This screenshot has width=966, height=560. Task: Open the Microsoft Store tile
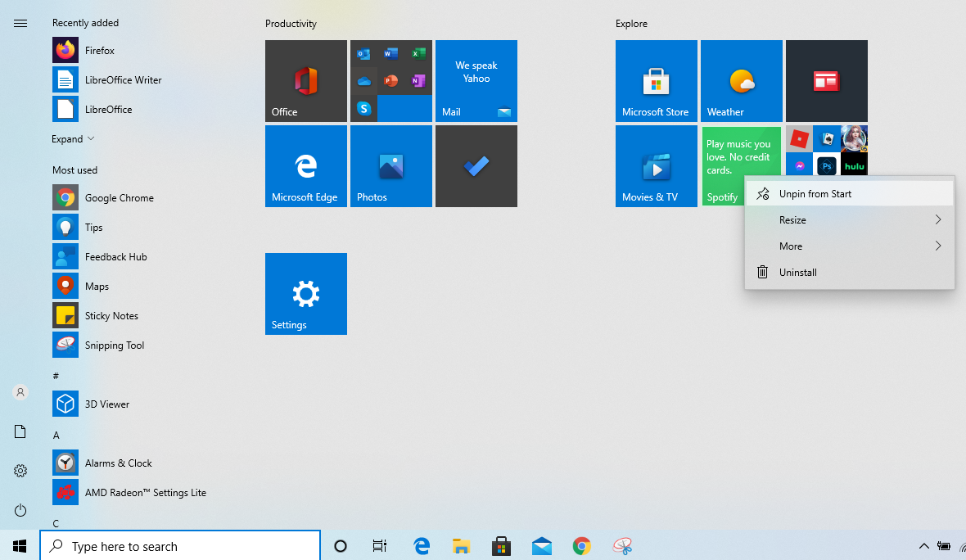tap(656, 81)
